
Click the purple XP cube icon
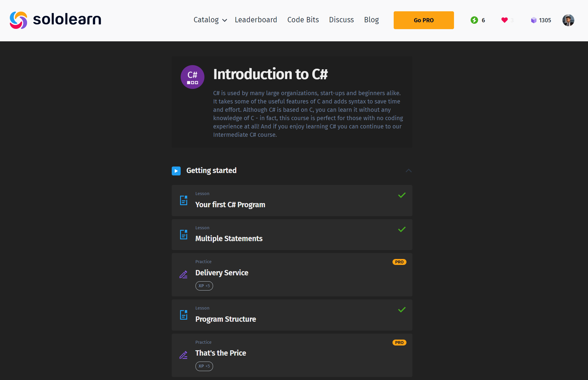pyautogui.click(x=533, y=20)
